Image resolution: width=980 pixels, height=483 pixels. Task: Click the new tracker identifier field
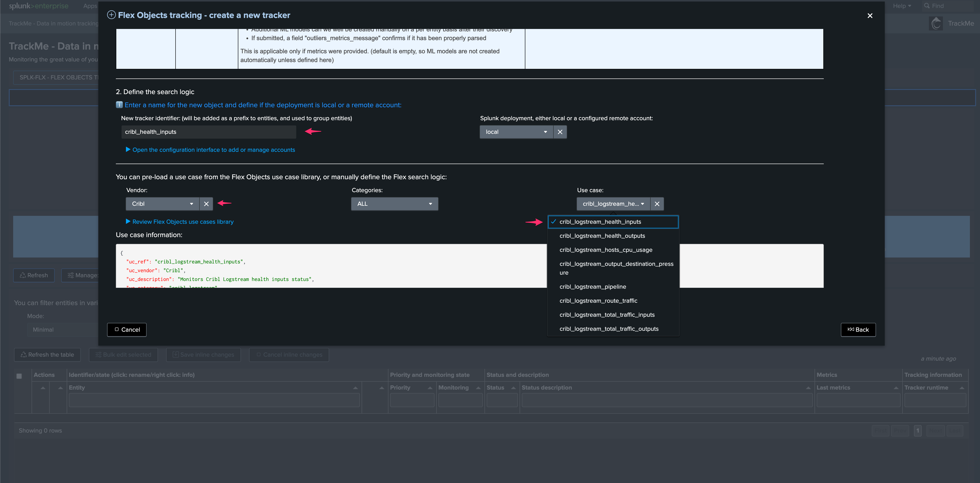tap(208, 132)
